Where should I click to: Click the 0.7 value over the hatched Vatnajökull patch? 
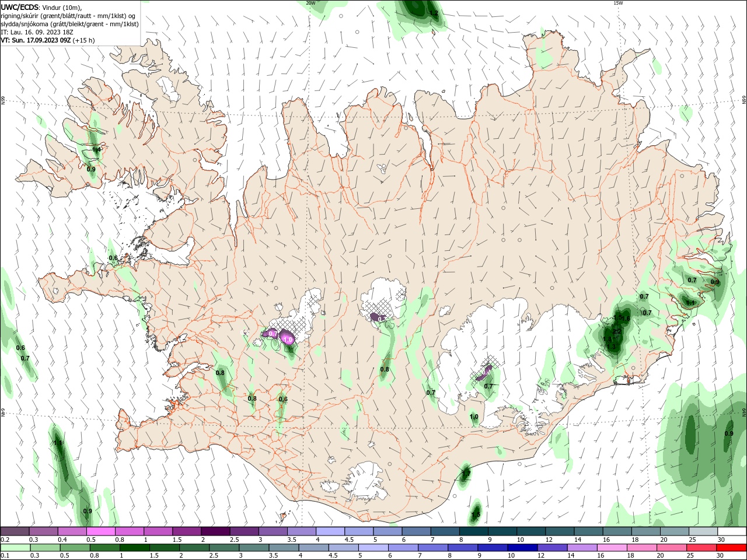pyautogui.click(x=488, y=386)
